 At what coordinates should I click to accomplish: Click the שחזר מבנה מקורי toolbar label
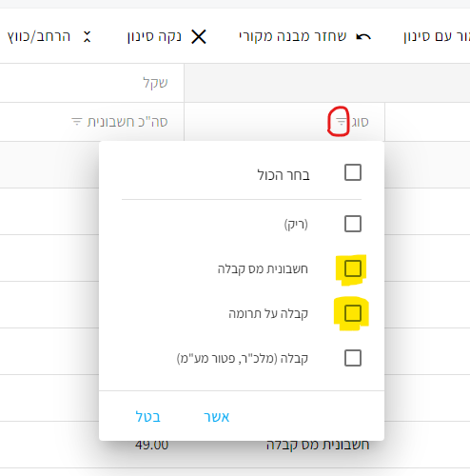tap(292, 37)
